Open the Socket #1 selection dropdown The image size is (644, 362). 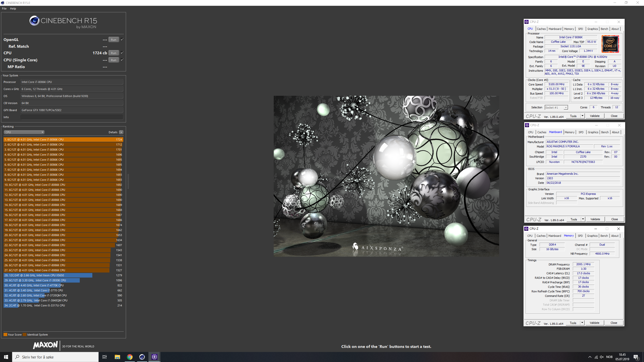click(556, 108)
